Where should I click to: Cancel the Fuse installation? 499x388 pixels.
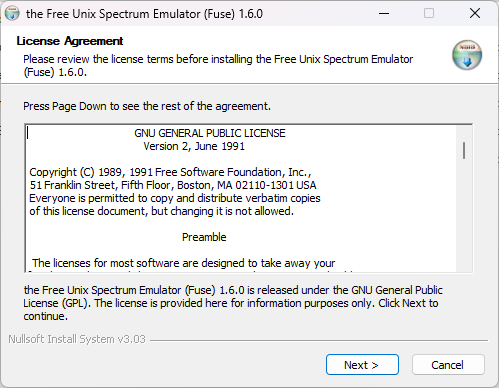click(448, 365)
